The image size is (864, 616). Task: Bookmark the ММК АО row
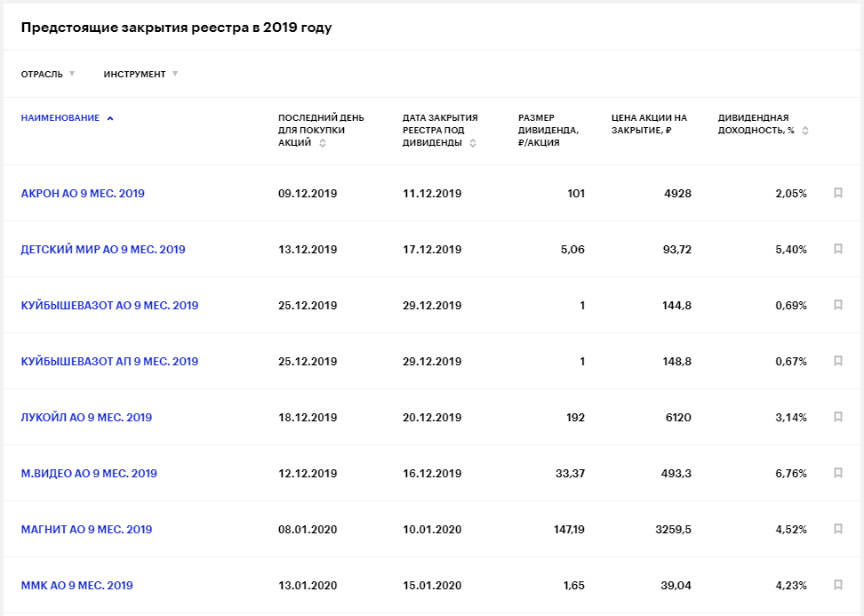(x=837, y=585)
